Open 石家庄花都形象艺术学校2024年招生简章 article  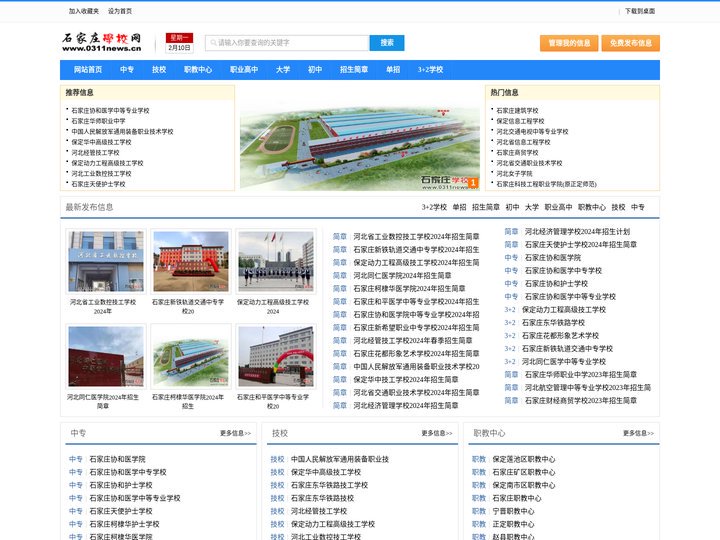click(x=416, y=354)
